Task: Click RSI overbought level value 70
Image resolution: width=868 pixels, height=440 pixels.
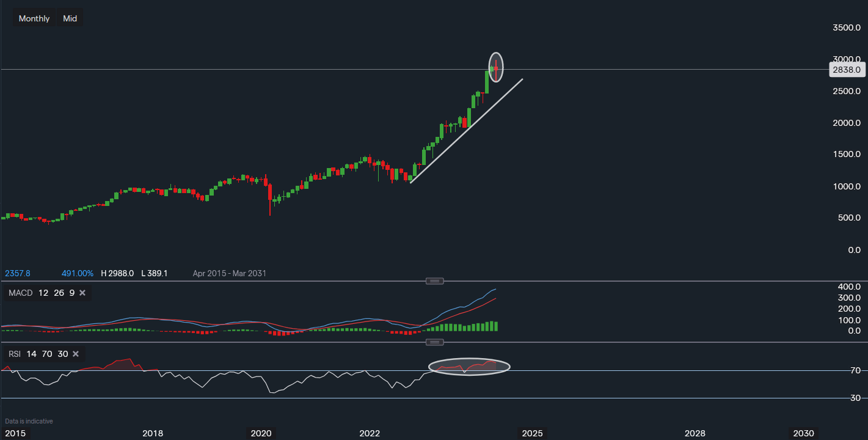Action: tap(46, 354)
